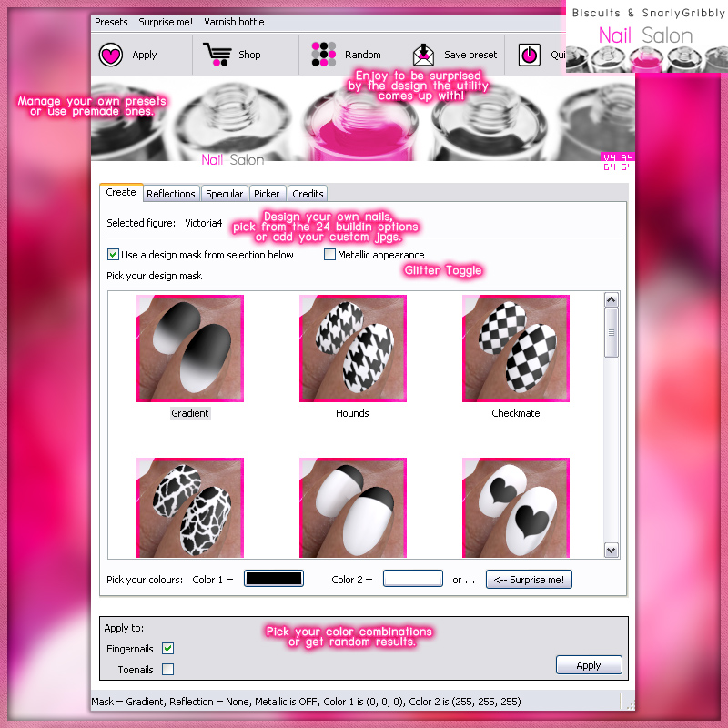Image resolution: width=728 pixels, height=728 pixels.
Task: Select the Checkmate nail design thumbnail
Action: [516, 349]
